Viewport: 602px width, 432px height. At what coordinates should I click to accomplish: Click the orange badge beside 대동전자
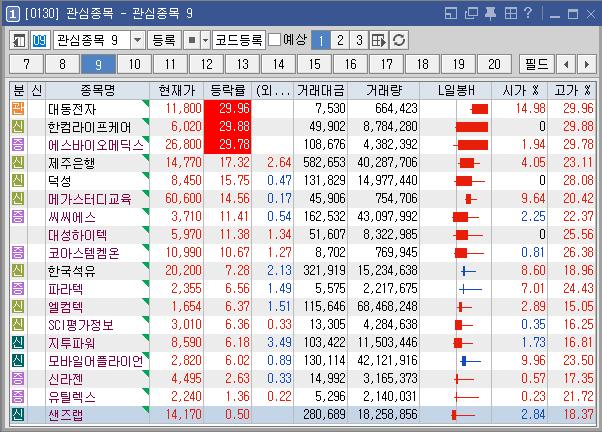tap(18, 109)
